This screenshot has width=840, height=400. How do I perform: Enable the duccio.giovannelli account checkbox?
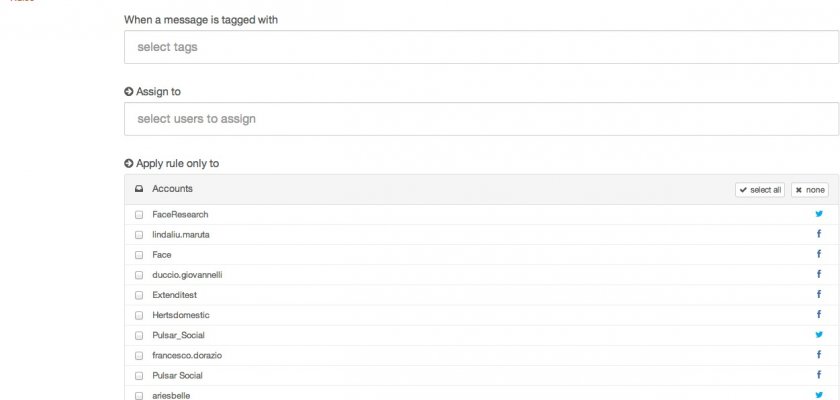click(139, 275)
